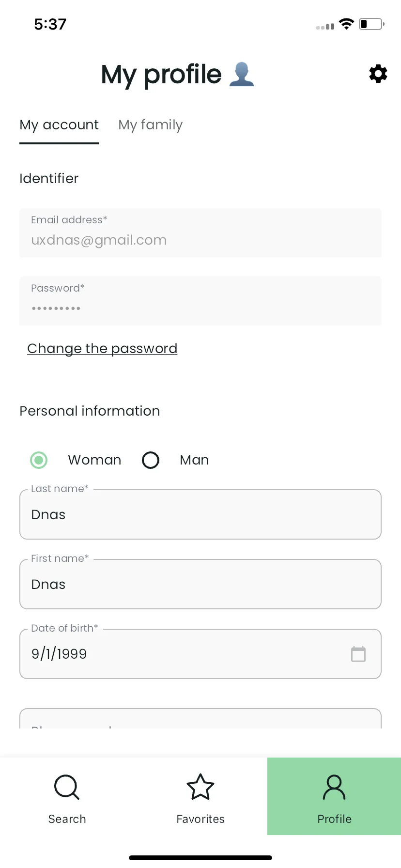Switch to the My family tab
Screen dimensions: 401x868
click(151, 125)
